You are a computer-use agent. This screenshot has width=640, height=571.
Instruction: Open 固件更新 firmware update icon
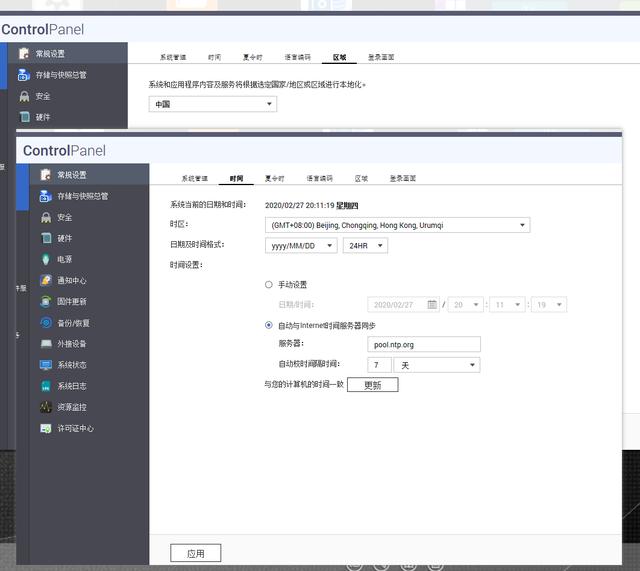[46, 302]
